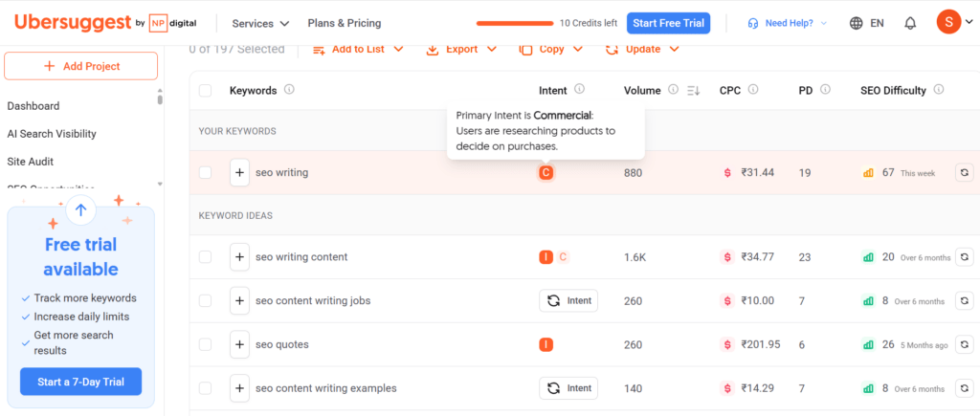Click the credits left progress bar
This screenshot has height=416, width=980.
click(x=515, y=23)
